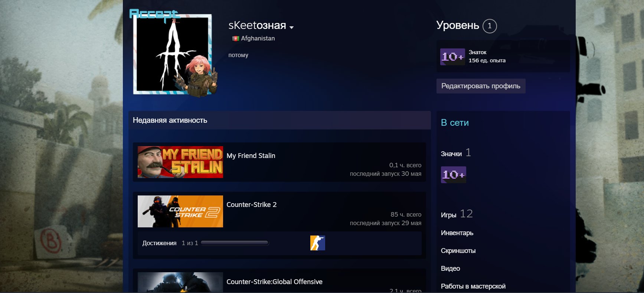Open the My Friend Stalin title link
Screen dimensions: 644x293
click(x=251, y=156)
